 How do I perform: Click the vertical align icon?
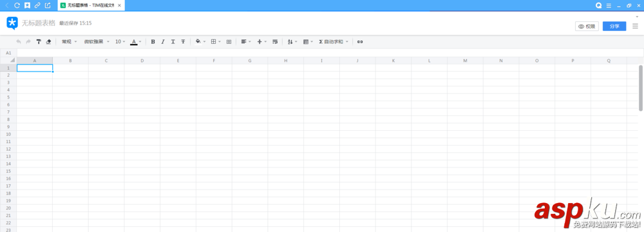pos(259,41)
